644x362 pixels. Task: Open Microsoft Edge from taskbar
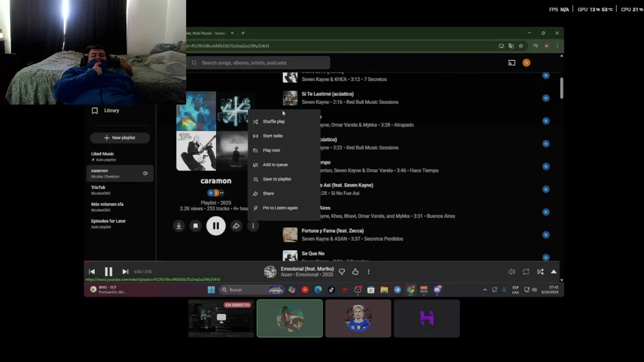pyautogui.click(x=318, y=290)
